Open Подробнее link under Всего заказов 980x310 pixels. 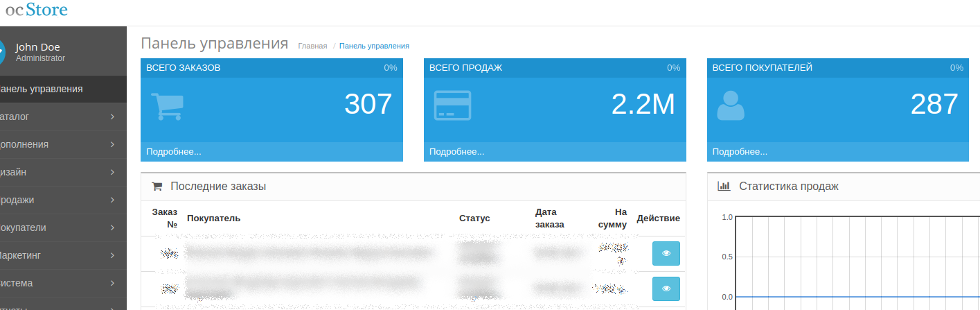[173, 152]
